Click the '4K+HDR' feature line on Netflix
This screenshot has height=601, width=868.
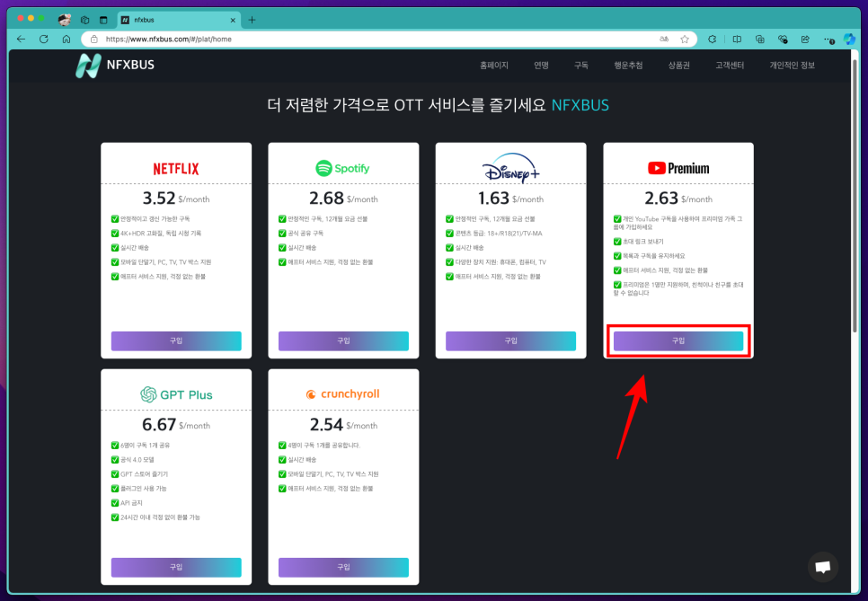156,234
